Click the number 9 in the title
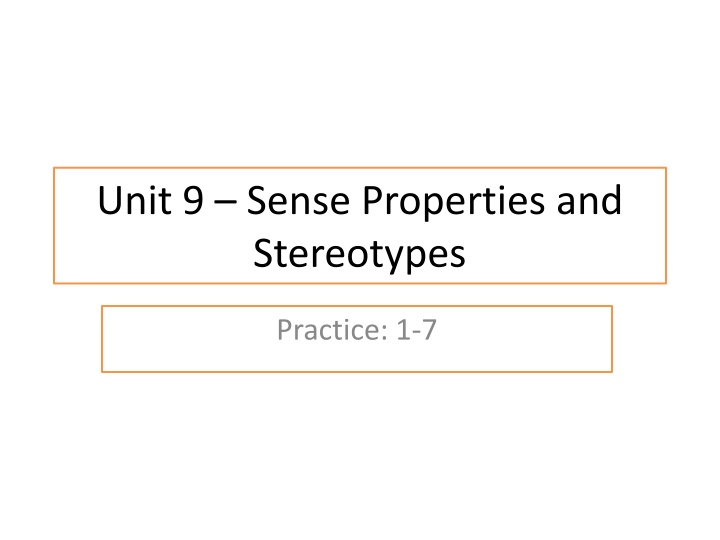The image size is (720, 540). pyautogui.click(x=193, y=200)
